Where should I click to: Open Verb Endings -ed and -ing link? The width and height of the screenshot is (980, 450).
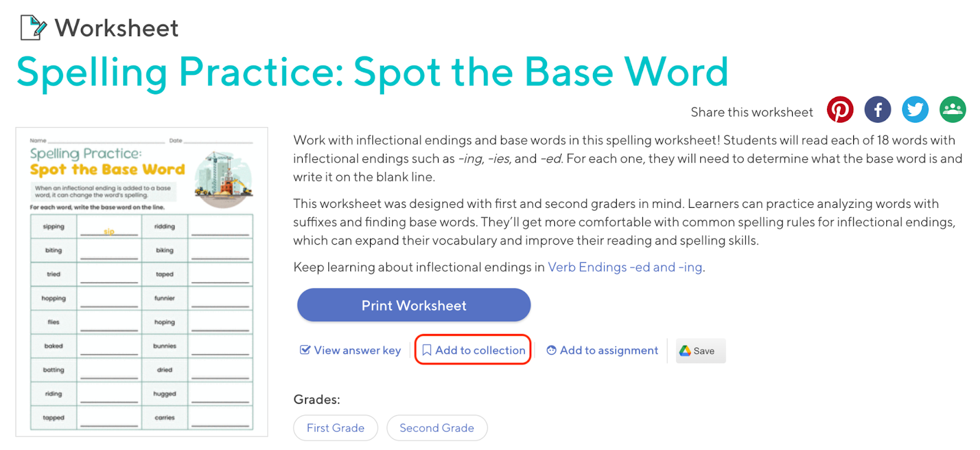625,267
